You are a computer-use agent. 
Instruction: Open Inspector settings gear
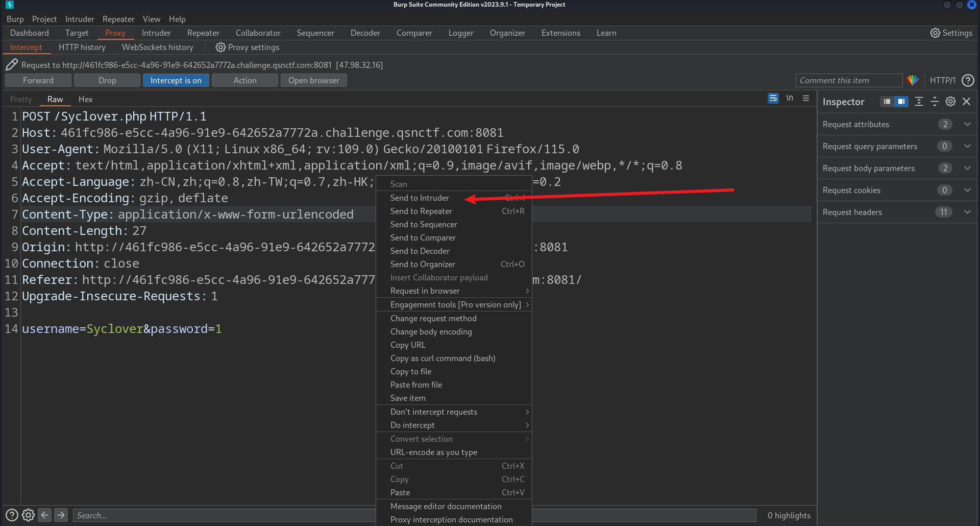950,102
